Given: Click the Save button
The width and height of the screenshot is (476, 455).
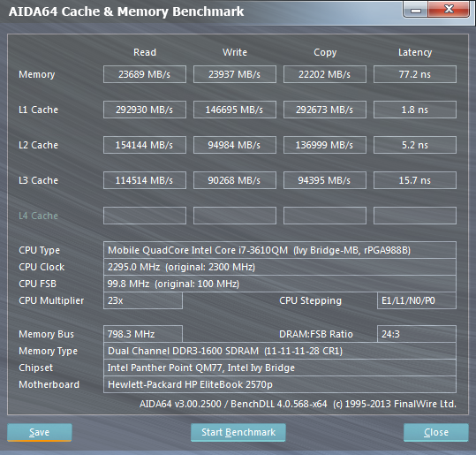Looking at the screenshot, I should pyautogui.click(x=40, y=432).
